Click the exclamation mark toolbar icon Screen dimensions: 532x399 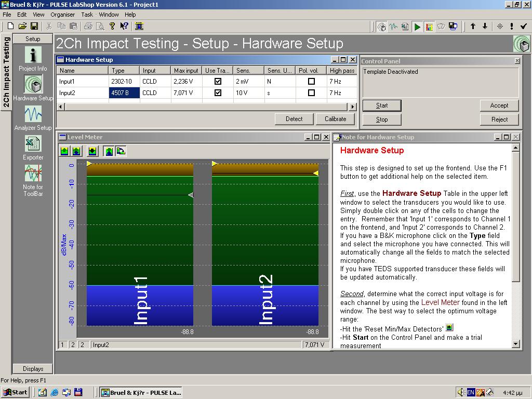coord(512,26)
